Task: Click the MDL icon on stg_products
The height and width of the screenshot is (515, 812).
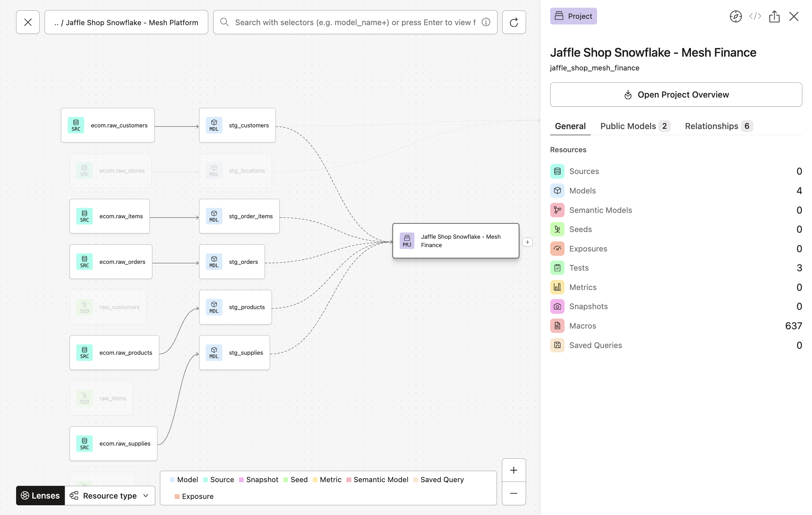Action: coord(214,307)
